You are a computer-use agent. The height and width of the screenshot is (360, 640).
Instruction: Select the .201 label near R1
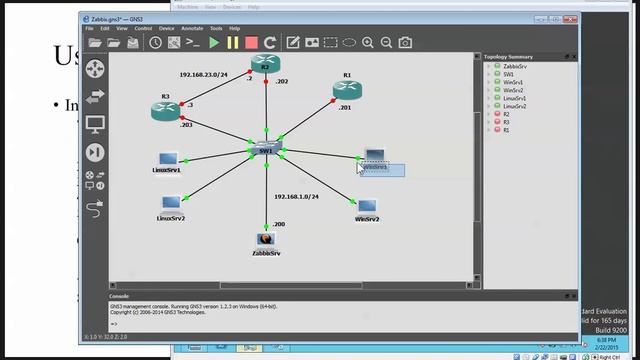pos(345,108)
